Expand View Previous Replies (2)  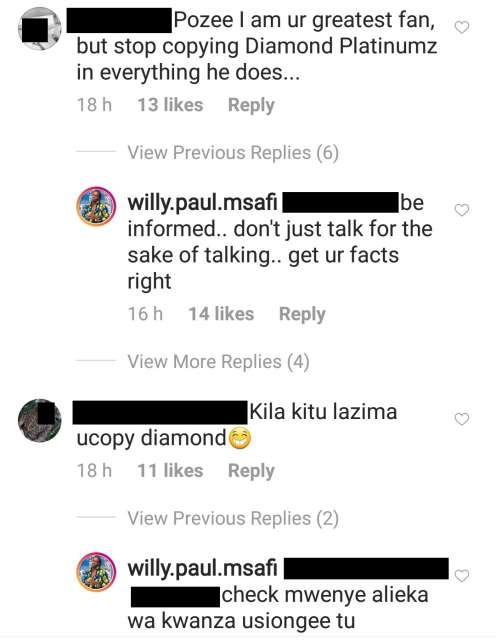click(x=233, y=518)
